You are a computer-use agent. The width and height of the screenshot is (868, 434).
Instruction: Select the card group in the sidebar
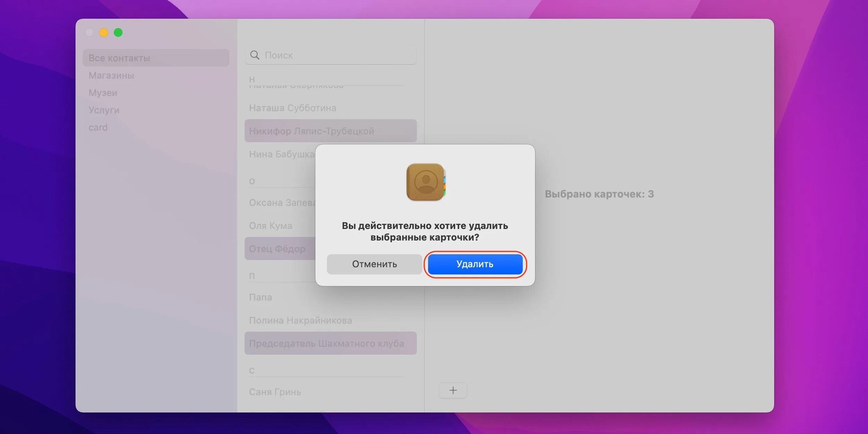click(x=98, y=127)
